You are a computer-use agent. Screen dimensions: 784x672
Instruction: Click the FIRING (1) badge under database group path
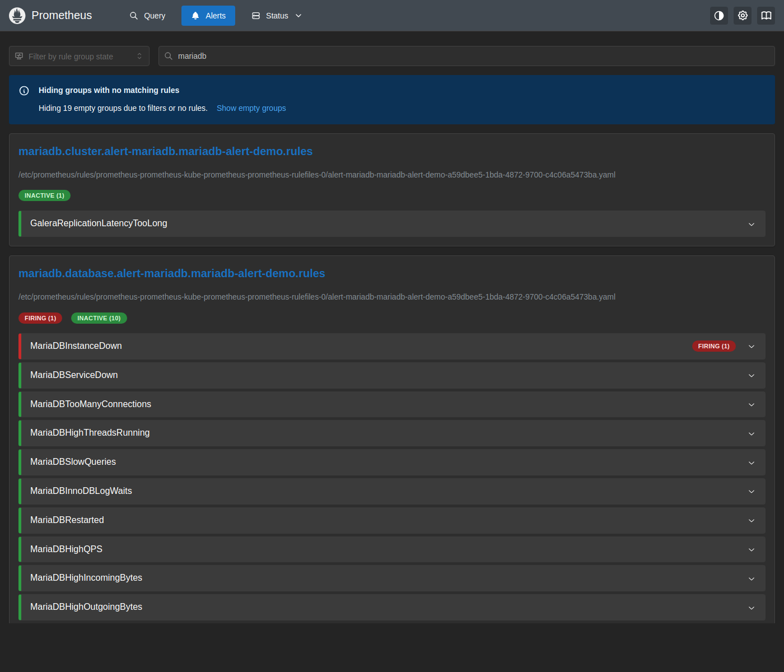tap(40, 318)
